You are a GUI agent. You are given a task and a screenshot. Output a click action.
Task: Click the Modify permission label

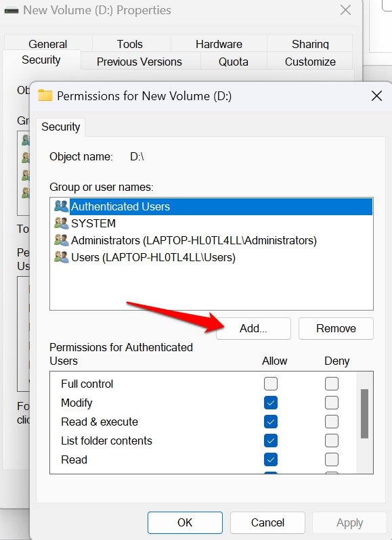[77, 403]
